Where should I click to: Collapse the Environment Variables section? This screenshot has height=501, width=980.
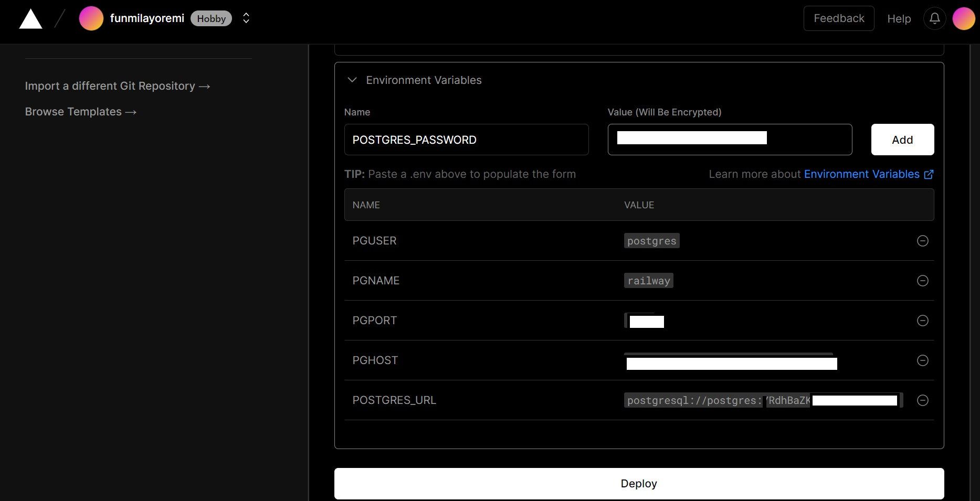tap(352, 80)
